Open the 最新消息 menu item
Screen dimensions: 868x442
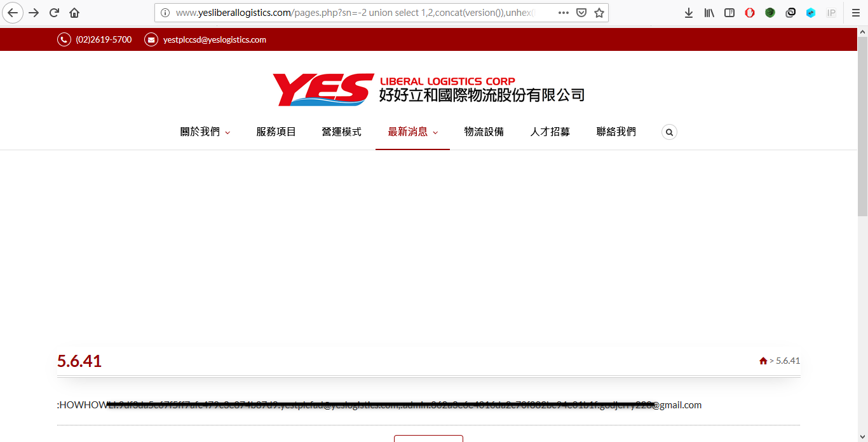click(407, 132)
